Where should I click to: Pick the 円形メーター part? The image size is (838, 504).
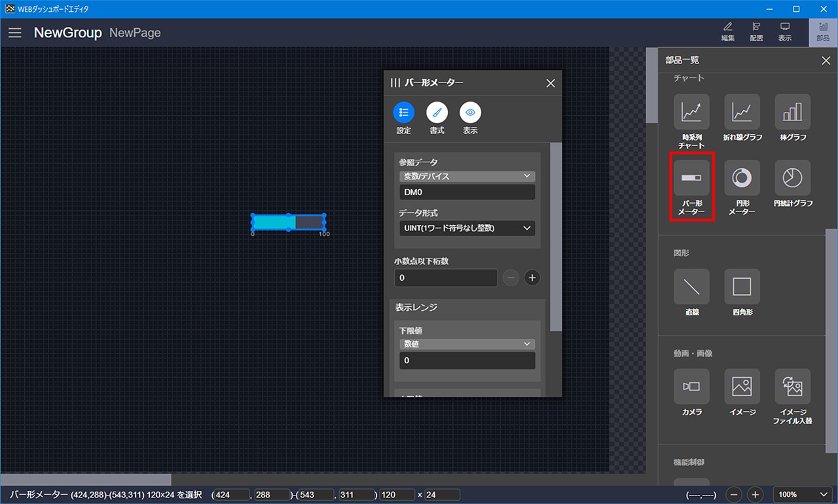pyautogui.click(x=742, y=177)
